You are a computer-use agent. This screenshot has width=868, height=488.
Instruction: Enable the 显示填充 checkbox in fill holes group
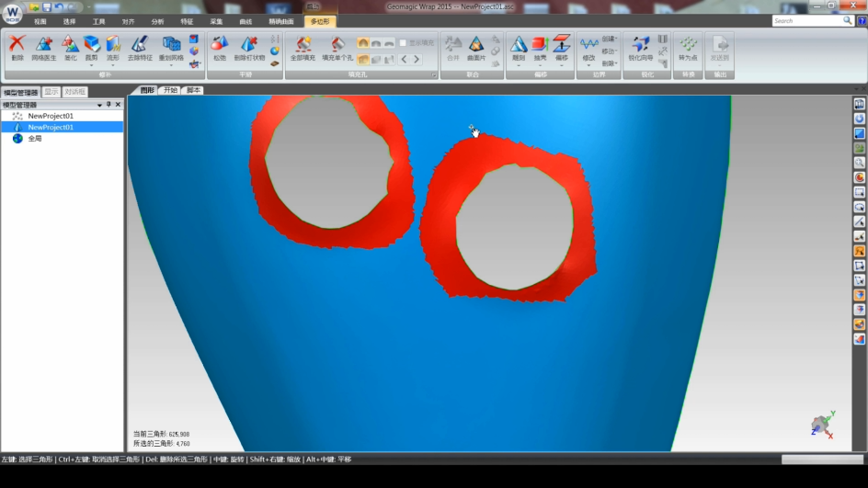[x=403, y=43]
